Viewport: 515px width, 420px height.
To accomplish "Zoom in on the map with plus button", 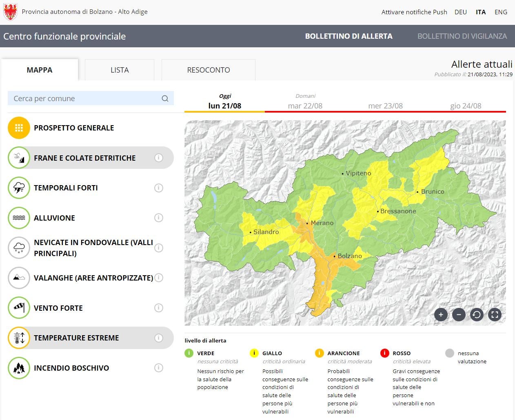I will [441, 314].
